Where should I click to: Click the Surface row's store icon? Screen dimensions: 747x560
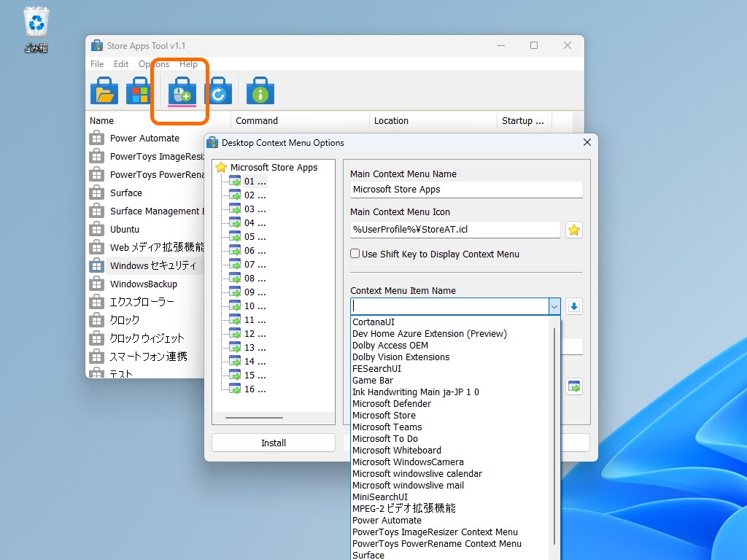pos(97,192)
